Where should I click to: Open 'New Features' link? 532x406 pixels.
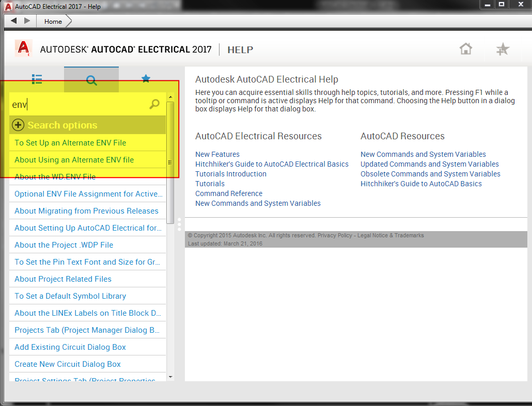pyautogui.click(x=217, y=154)
